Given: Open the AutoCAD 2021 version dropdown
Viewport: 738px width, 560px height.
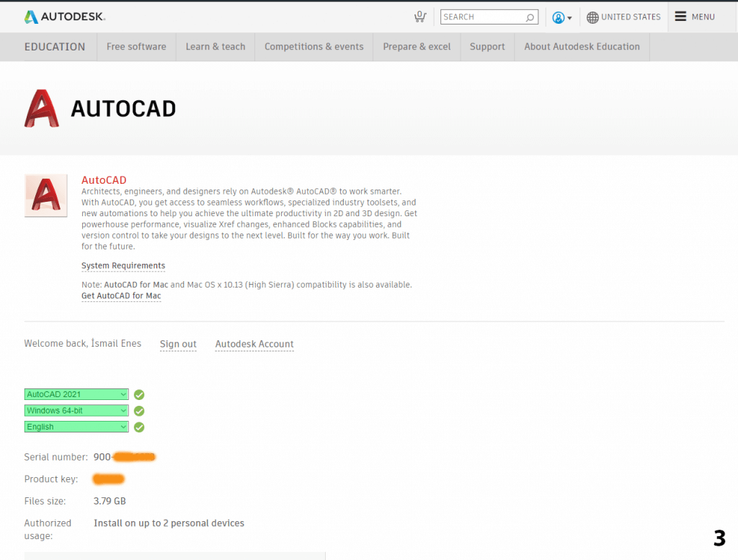Looking at the screenshot, I should tap(76, 394).
